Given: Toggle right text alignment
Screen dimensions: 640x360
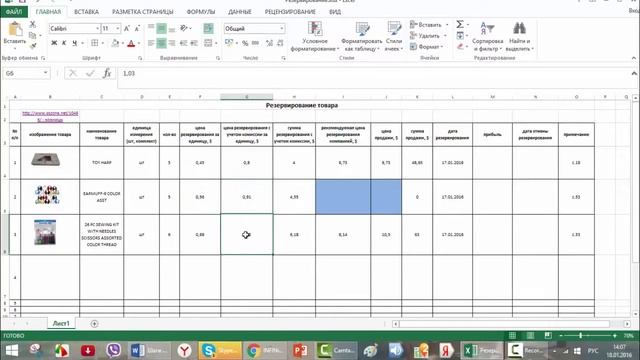Looking at the screenshot, I should tap(172, 43).
